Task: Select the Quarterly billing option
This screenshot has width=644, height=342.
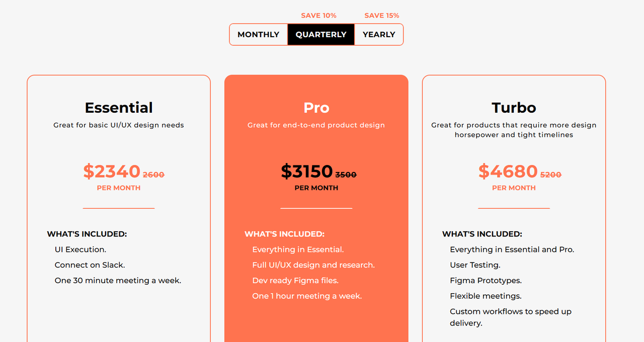Action: [321, 35]
